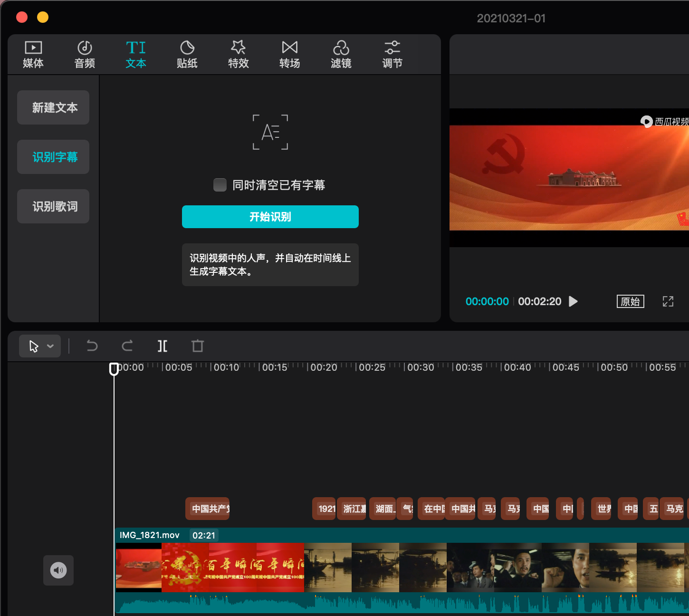Open the 贴纸 stickers panel
This screenshot has height=616, width=689.
coord(187,53)
